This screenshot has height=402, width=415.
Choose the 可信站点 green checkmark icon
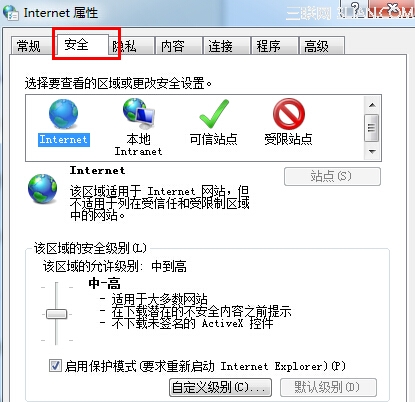tap(214, 114)
